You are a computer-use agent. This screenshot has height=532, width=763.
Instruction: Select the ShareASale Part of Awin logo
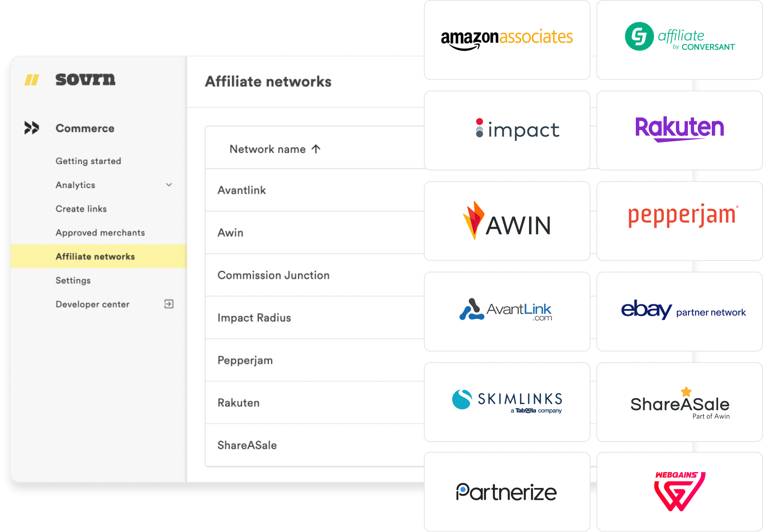679,402
